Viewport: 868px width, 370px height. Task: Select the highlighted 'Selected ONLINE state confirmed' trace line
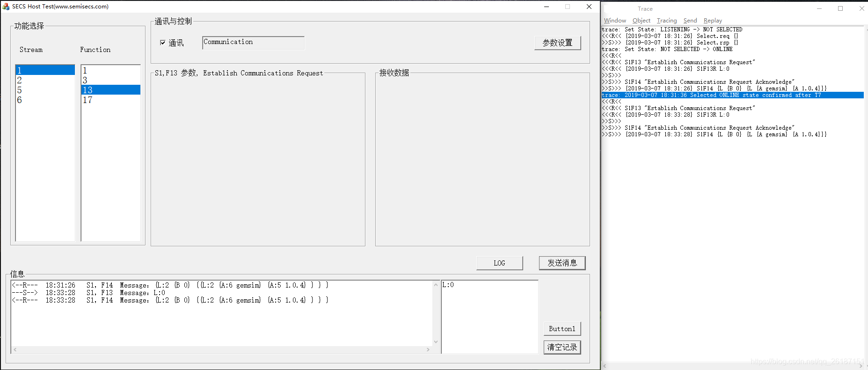tap(732, 95)
